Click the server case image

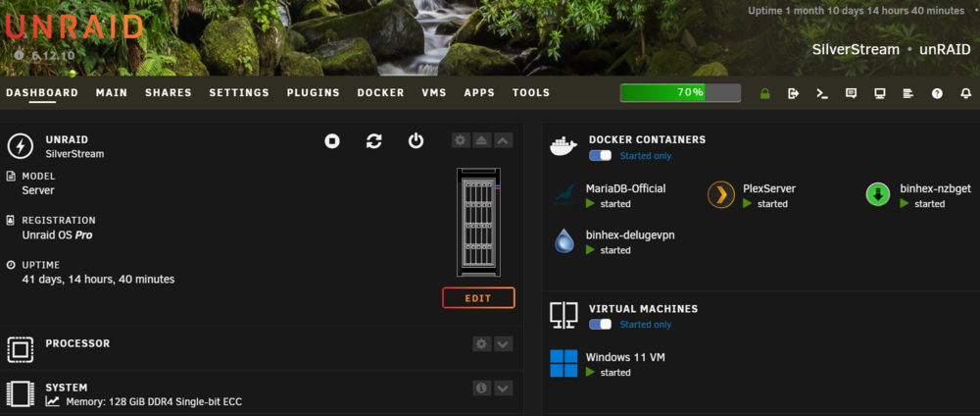[x=479, y=222]
